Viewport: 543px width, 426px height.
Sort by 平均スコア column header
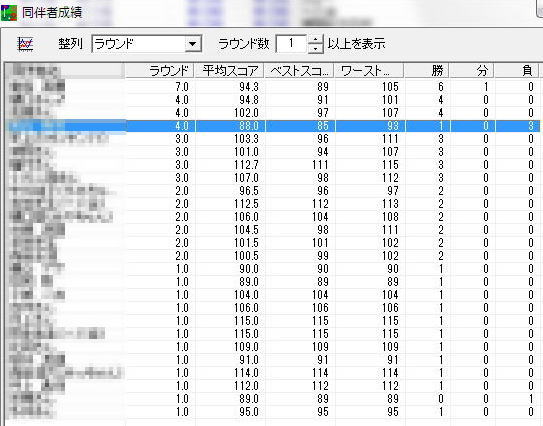[x=229, y=71]
